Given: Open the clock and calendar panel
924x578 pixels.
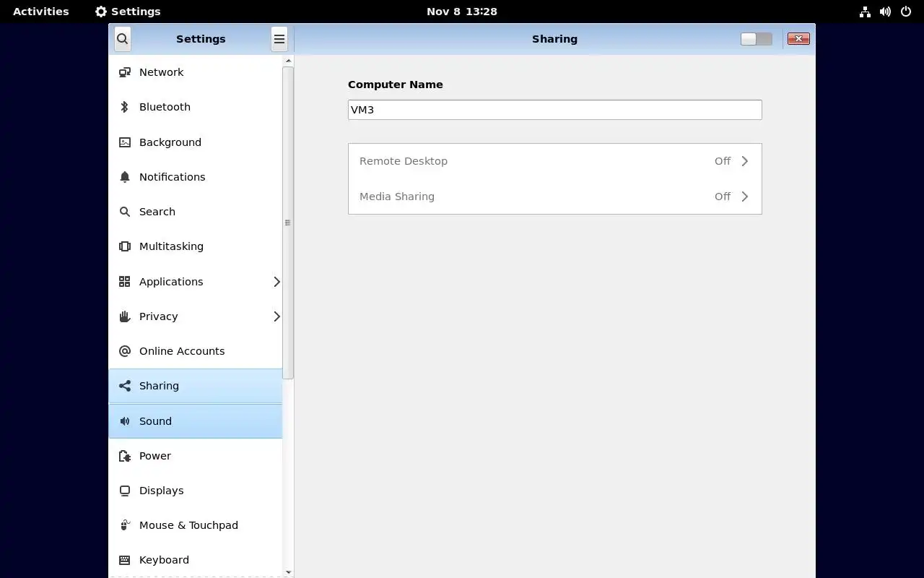Looking at the screenshot, I should [462, 12].
